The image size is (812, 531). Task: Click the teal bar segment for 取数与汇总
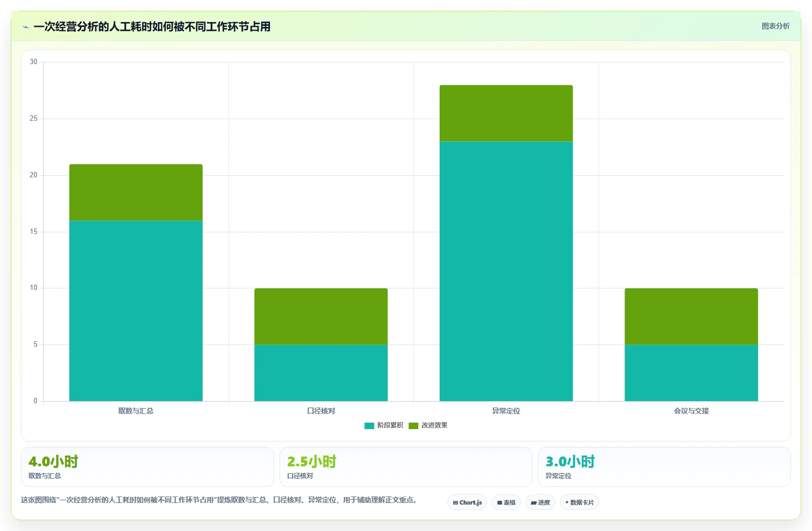136,311
